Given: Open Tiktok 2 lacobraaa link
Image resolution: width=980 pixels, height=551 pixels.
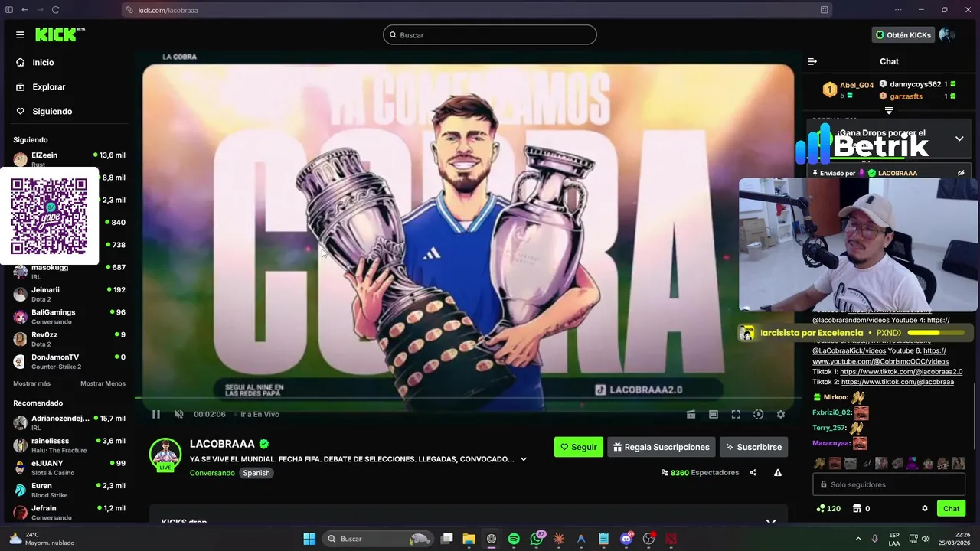Looking at the screenshot, I should coord(897,382).
